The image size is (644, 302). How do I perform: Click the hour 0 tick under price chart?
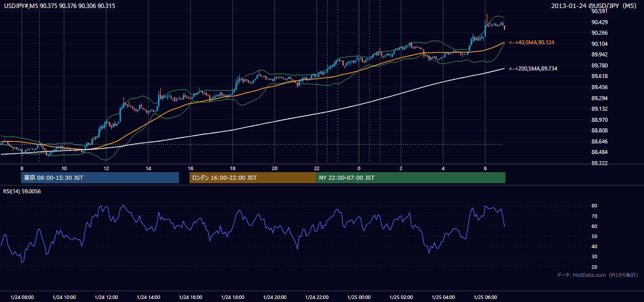[x=359, y=168]
